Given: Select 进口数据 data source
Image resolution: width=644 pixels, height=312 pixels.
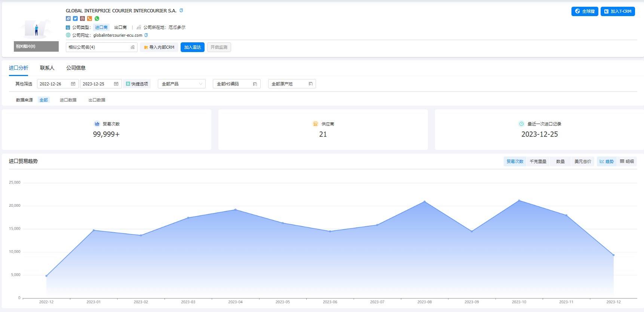Looking at the screenshot, I should click(68, 100).
